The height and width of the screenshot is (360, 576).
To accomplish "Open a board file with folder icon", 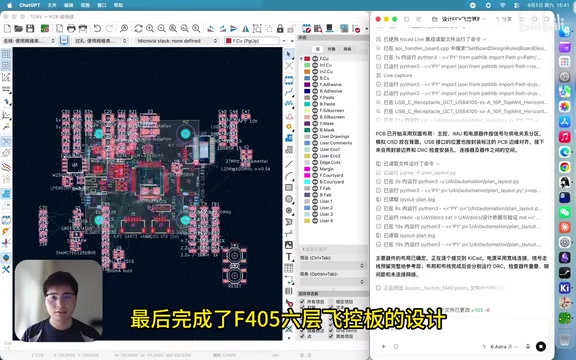I will point(18,28).
